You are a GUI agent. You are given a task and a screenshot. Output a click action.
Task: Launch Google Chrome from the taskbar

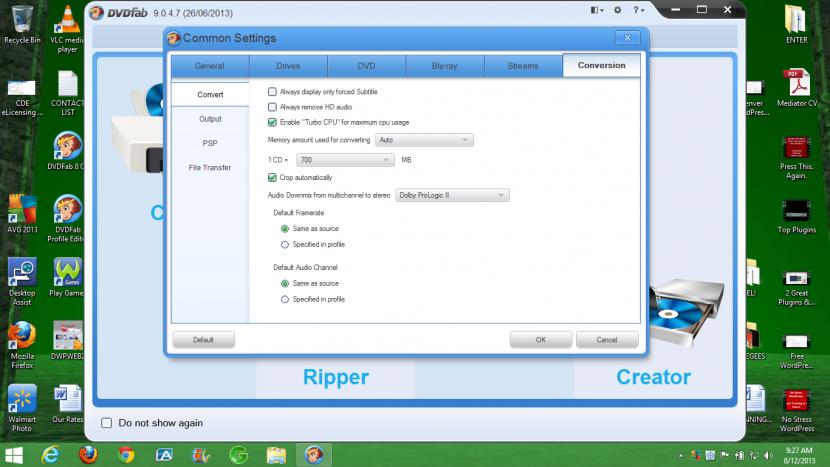[x=126, y=455]
